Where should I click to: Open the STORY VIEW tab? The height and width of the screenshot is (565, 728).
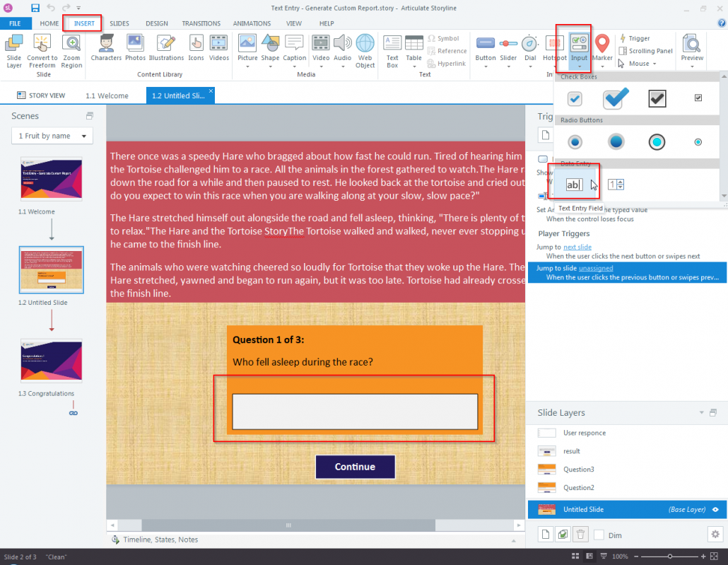pos(41,95)
